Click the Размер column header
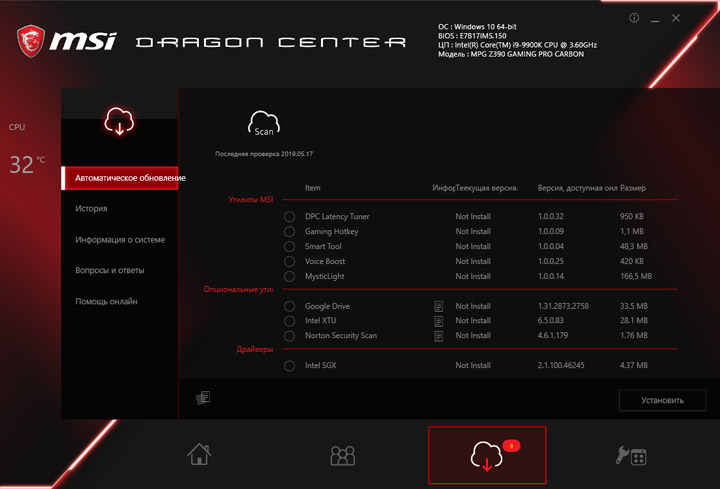Viewport: 720px width, 489px height. click(633, 188)
